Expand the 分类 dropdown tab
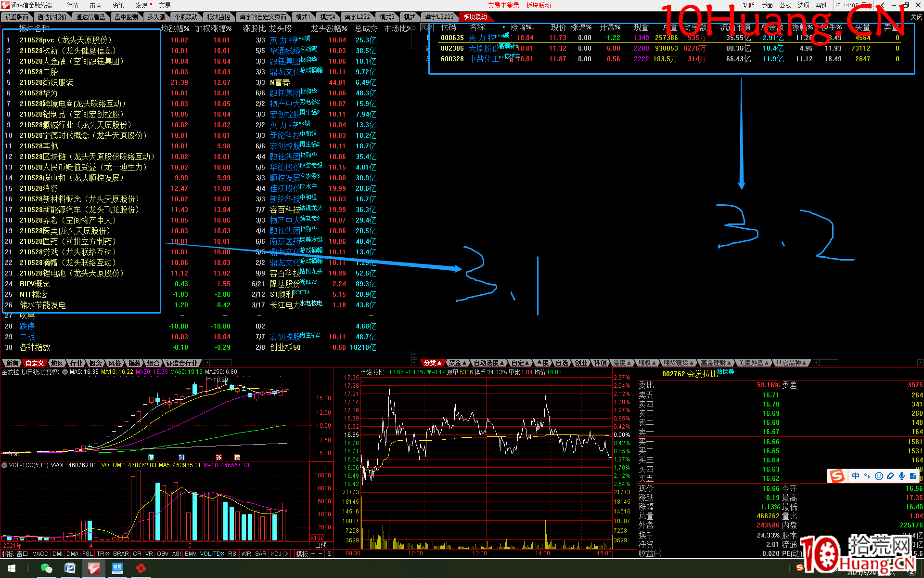 pos(432,363)
